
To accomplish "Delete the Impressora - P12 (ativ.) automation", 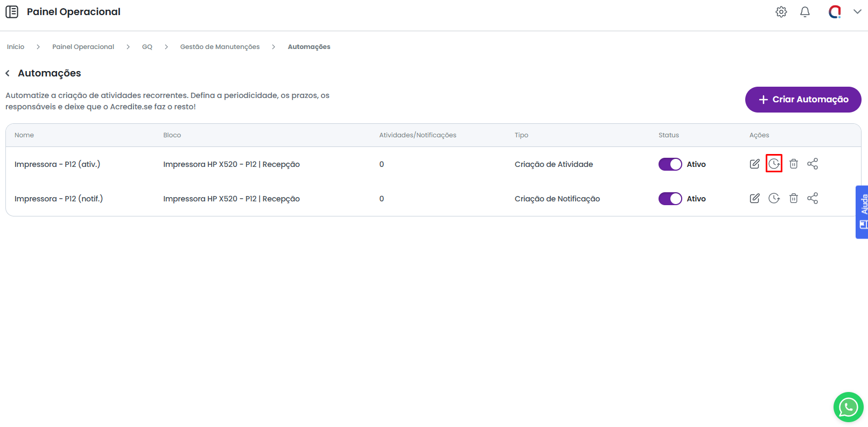I will tap(793, 164).
